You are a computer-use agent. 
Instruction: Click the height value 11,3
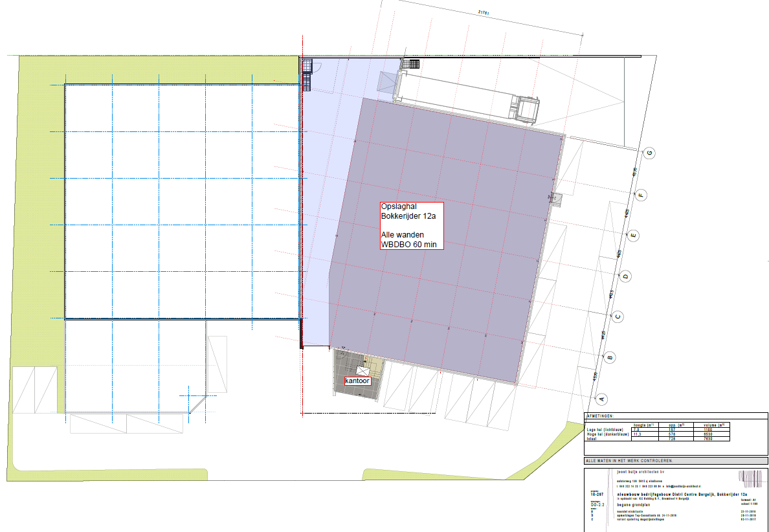coord(638,434)
